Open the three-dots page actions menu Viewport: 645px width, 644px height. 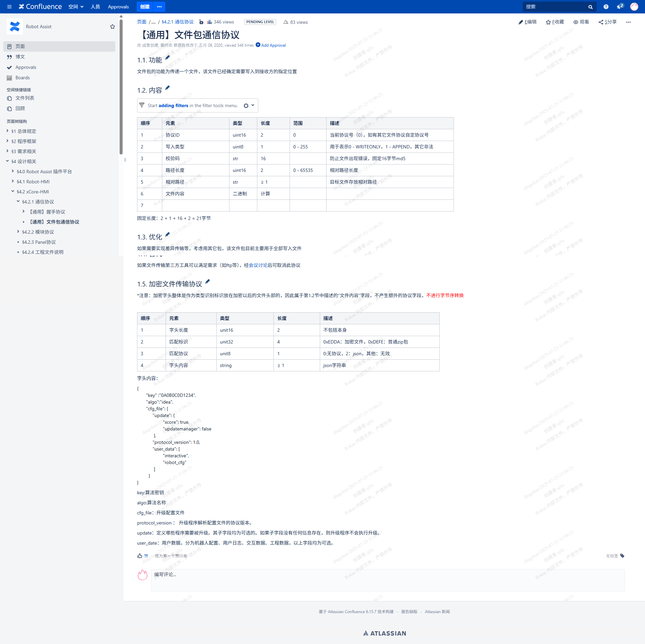(628, 22)
